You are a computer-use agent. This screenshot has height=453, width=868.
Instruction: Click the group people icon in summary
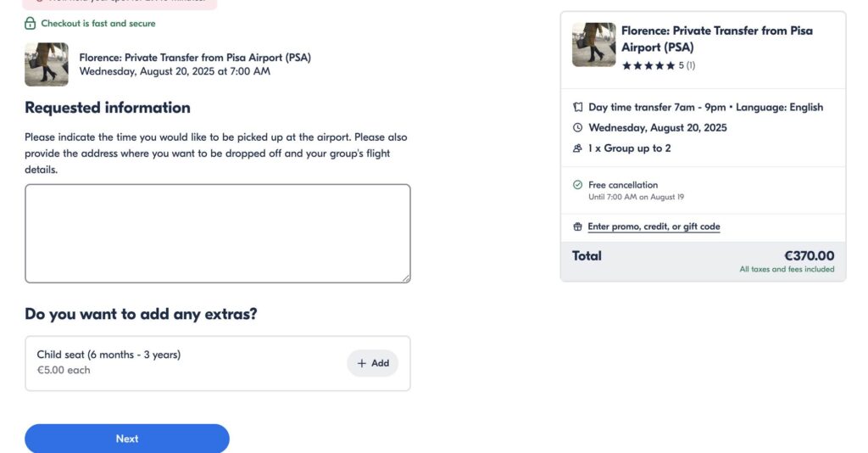click(577, 148)
